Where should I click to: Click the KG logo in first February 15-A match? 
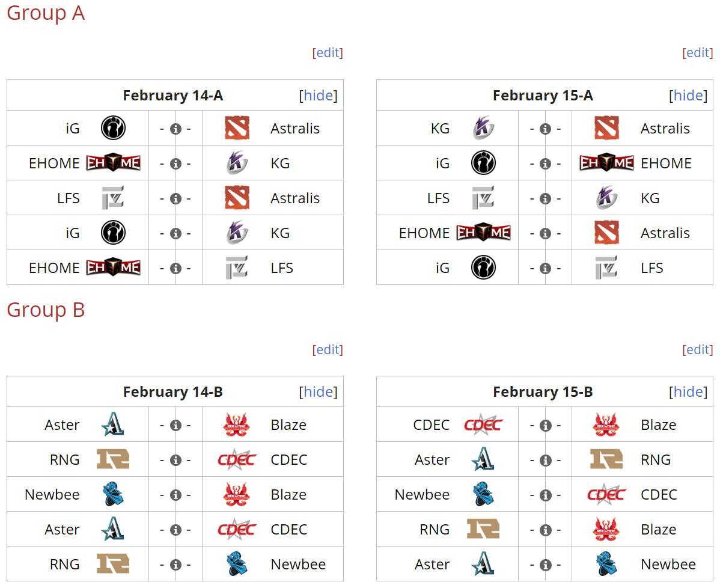483,127
